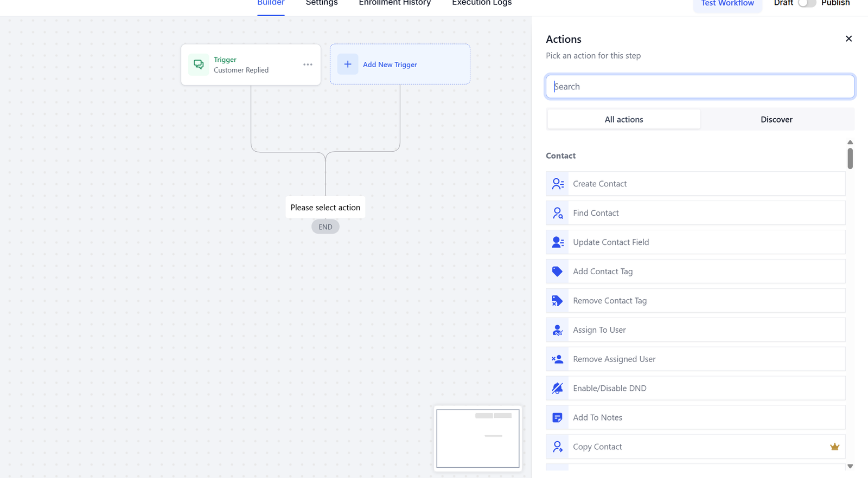The width and height of the screenshot is (868, 478).
Task: Click the Draft label
Action: (x=783, y=3)
